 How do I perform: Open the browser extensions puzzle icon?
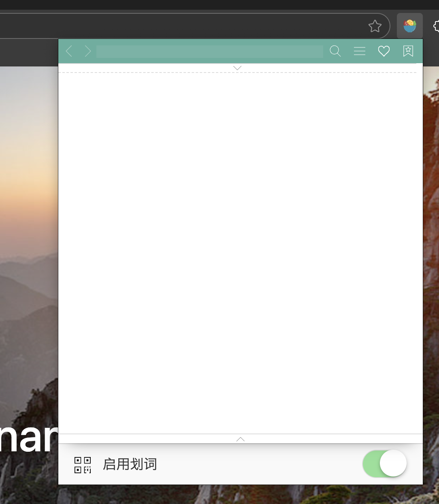(x=436, y=26)
